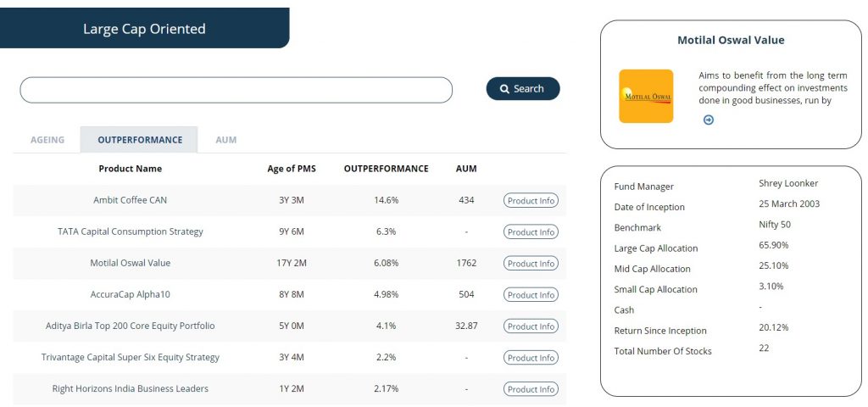The image size is (868, 407).
Task: Click the Motilal Oswal Value card title
Action: [731, 40]
